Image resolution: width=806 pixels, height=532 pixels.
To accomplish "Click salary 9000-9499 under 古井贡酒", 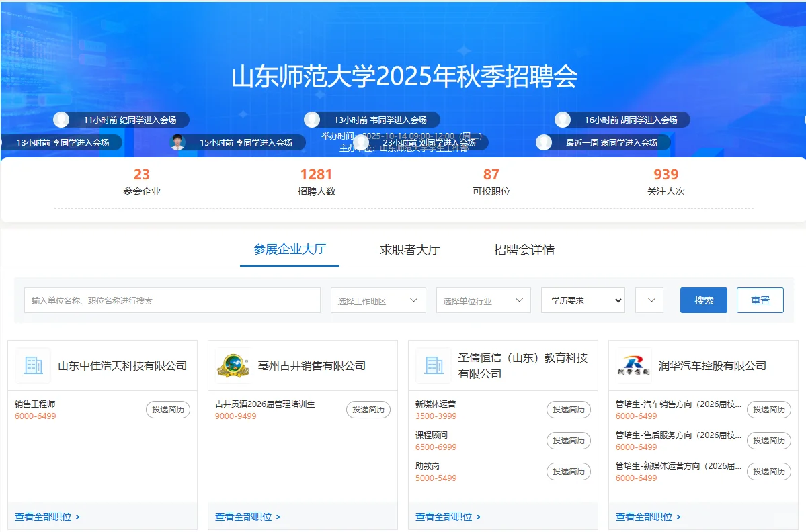I will [x=235, y=416].
